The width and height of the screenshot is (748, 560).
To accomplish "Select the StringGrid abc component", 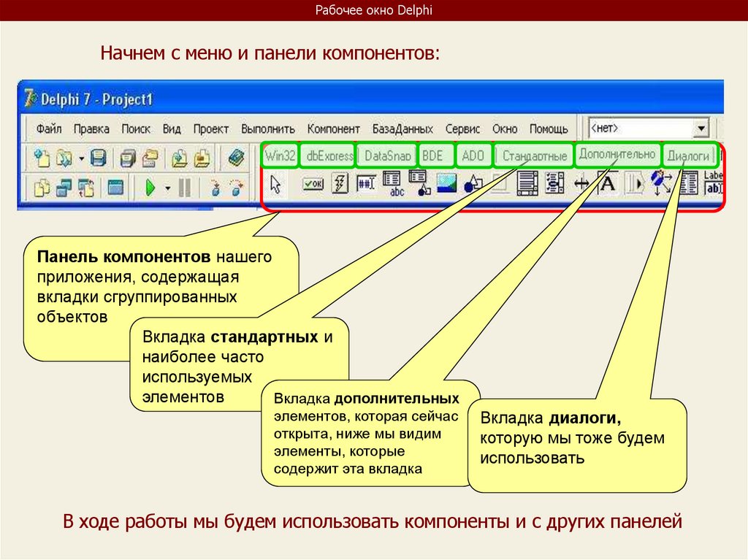I will [392, 184].
